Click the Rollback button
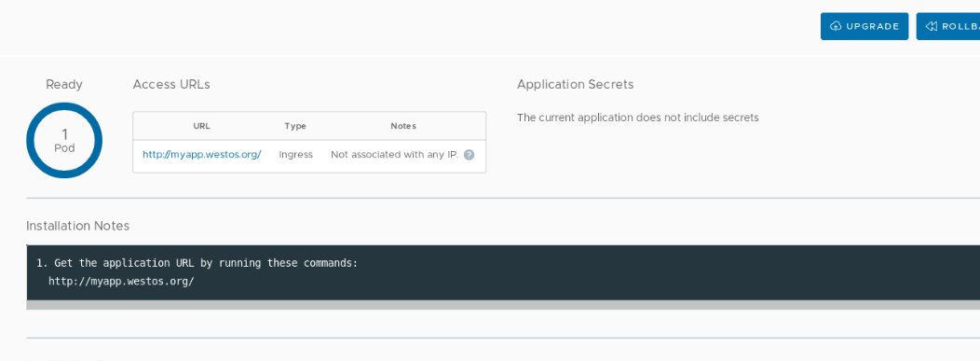The image size is (980, 361). (x=948, y=26)
